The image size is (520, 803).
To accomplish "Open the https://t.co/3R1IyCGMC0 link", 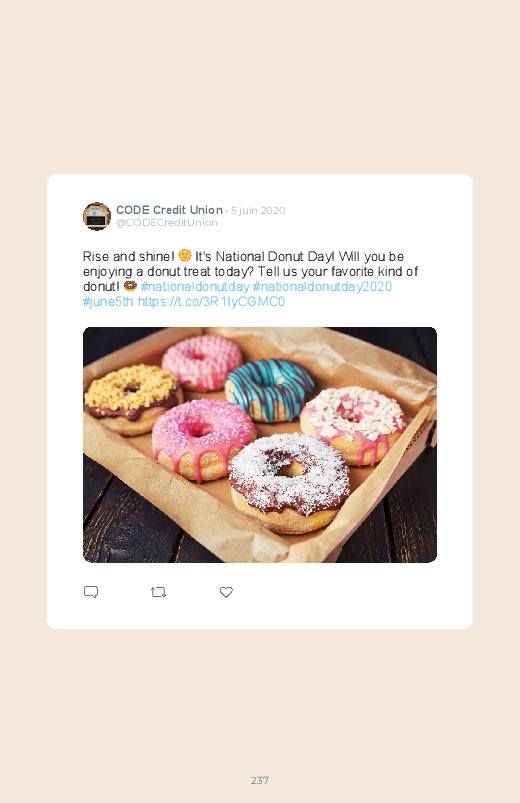I will (211, 302).
